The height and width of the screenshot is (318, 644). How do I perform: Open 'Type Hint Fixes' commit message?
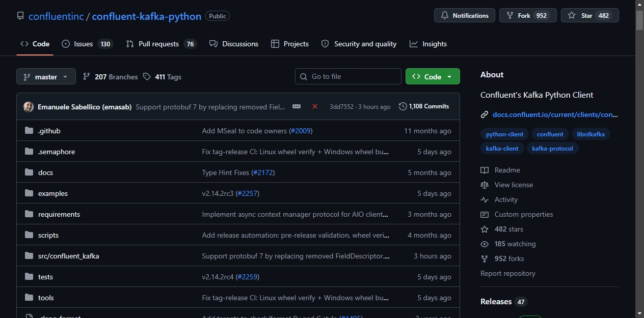226,172
